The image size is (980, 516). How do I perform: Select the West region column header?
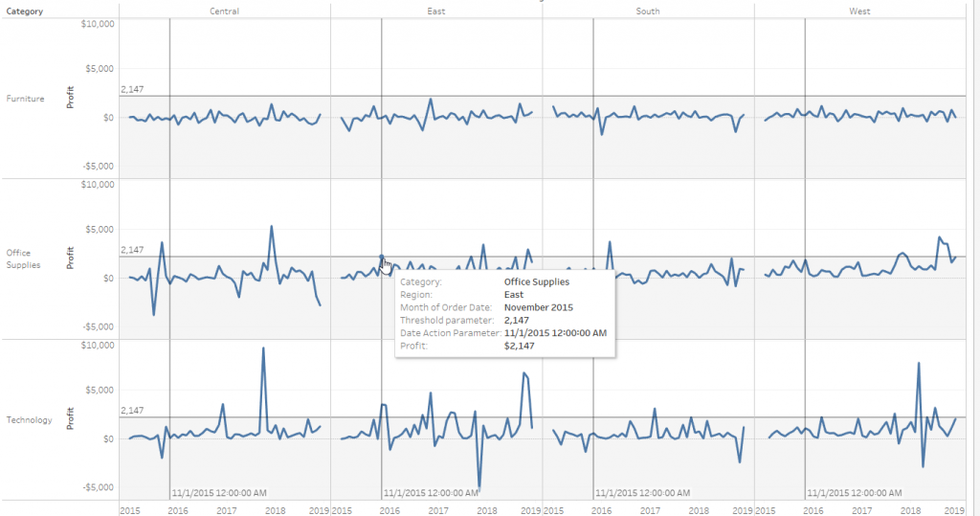click(x=859, y=11)
